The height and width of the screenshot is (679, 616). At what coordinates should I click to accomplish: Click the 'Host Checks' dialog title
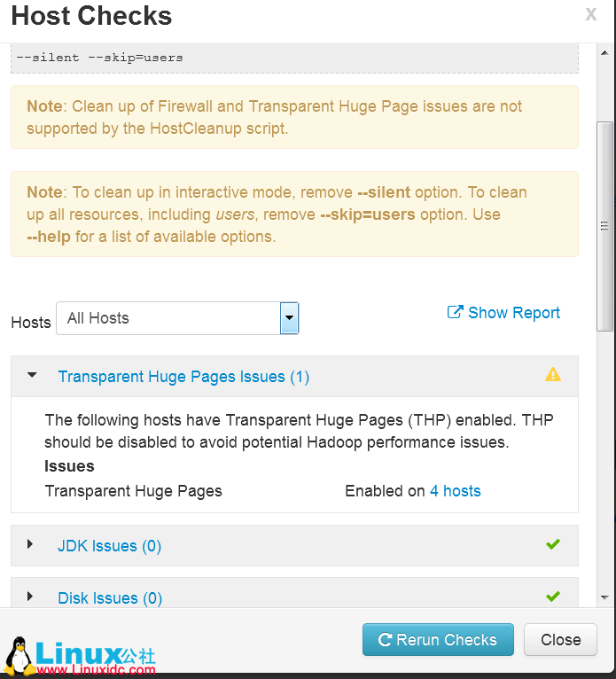pyautogui.click(x=91, y=16)
